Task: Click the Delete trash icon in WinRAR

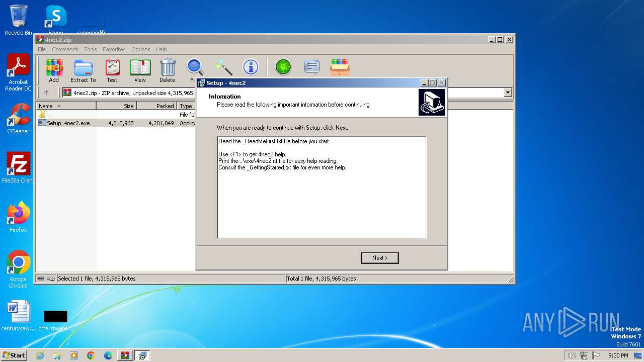Action: pos(168,70)
